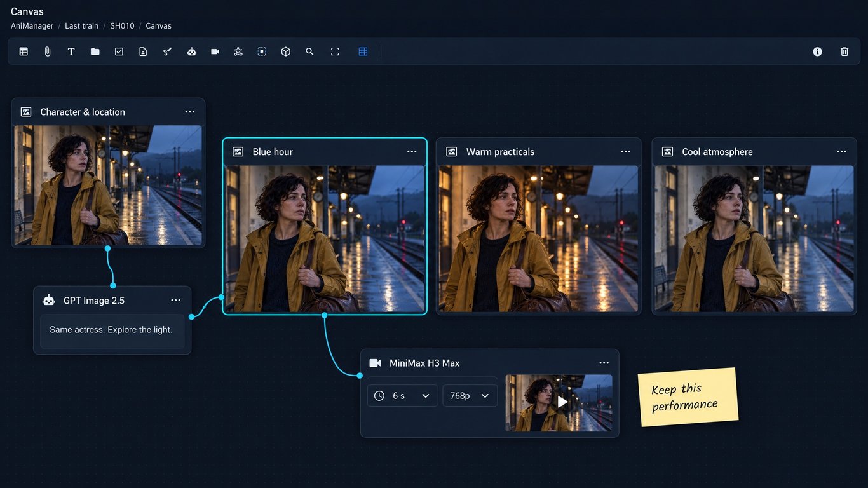The height and width of the screenshot is (488, 868).
Task: Click the trash delete icon
Action: 844,51
